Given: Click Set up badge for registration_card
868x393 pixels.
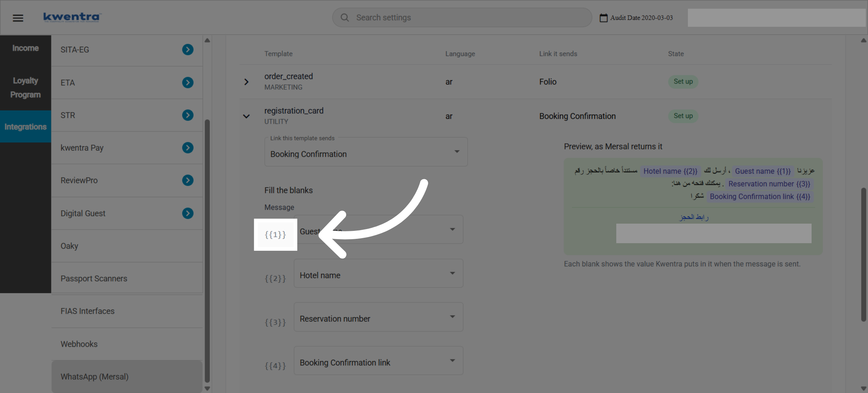Looking at the screenshot, I should pos(683,116).
